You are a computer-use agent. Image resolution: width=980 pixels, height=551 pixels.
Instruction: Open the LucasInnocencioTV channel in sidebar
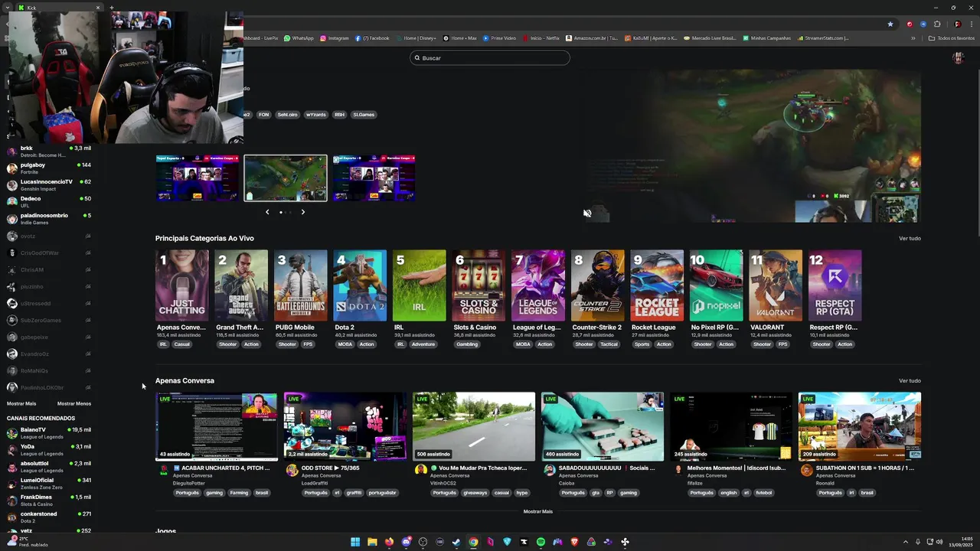[49, 185]
